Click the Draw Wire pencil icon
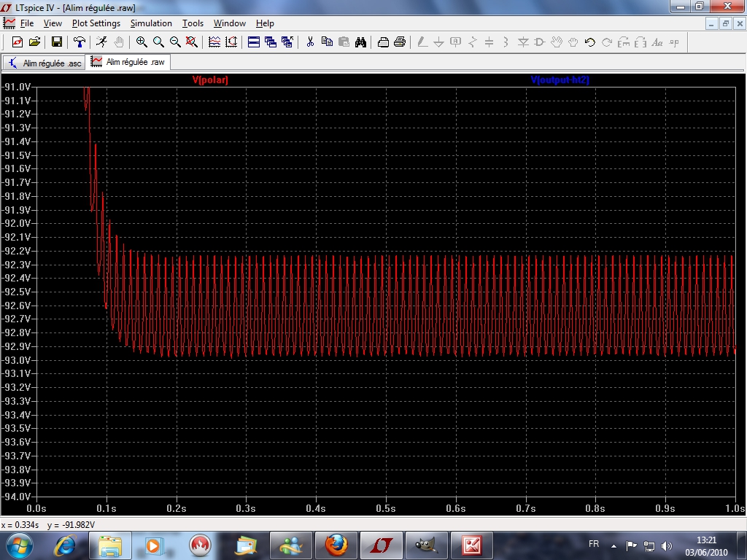Screen dimensions: 747x560 pyautogui.click(x=422, y=42)
